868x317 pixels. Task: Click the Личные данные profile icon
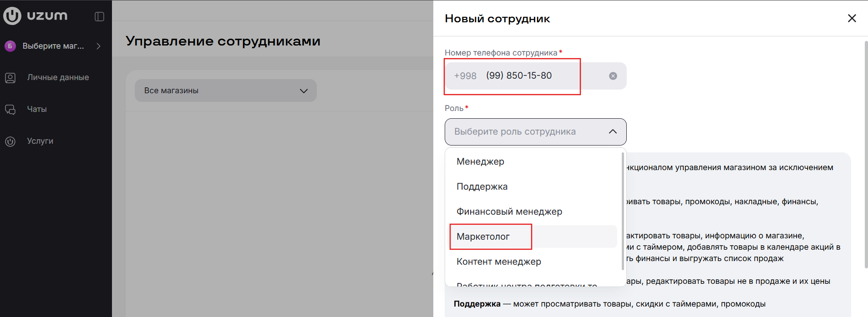point(10,78)
